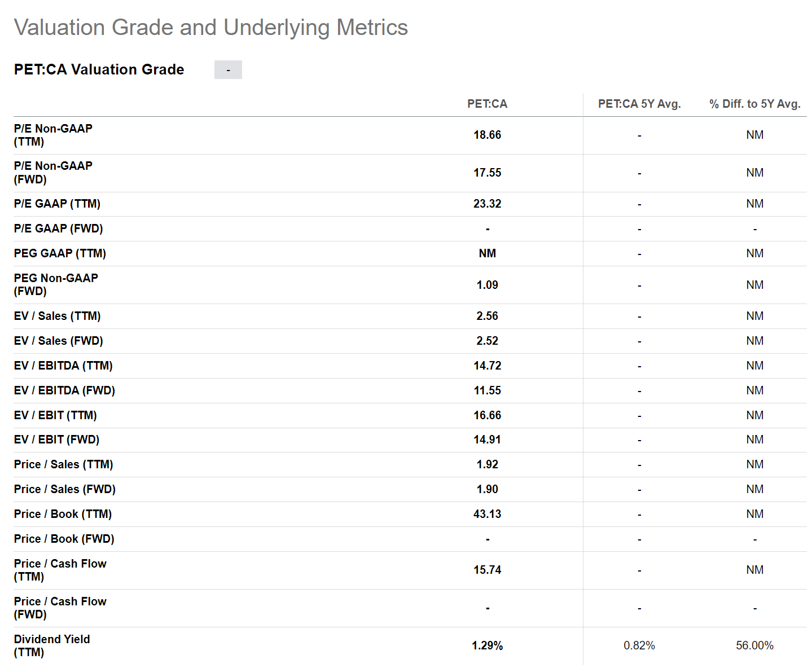Select the PEG GAAP (TTM) row label
812x668 pixels.
(60, 253)
